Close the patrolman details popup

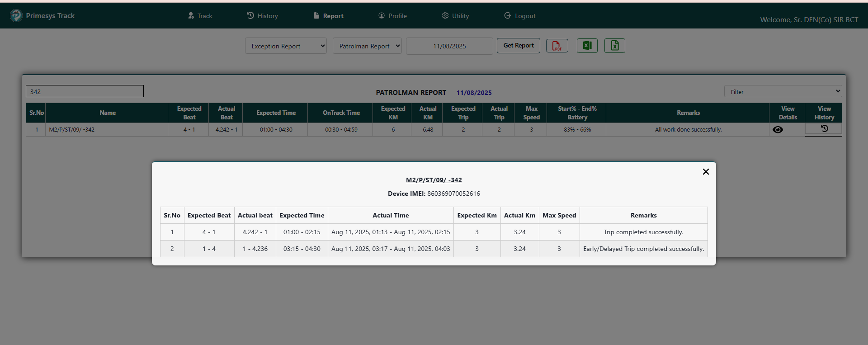coord(706,172)
